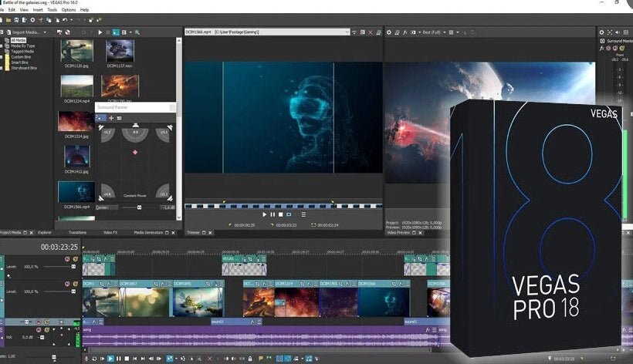Click Record in the timeline transport bar
633x364 pixels.
[x=86, y=359]
